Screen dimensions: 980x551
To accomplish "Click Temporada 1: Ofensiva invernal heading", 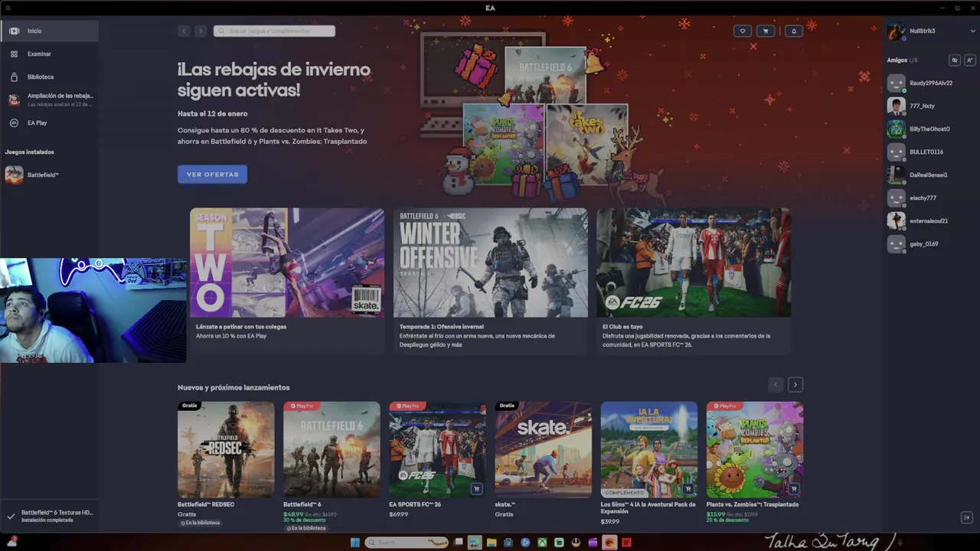I will pyautogui.click(x=442, y=327).
